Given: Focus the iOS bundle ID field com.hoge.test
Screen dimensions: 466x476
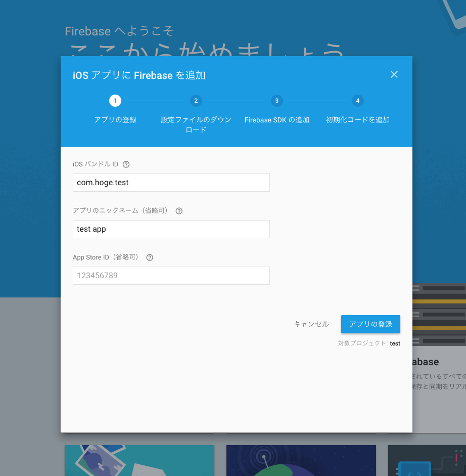Looking at the screenshot, I should (171, 183).
